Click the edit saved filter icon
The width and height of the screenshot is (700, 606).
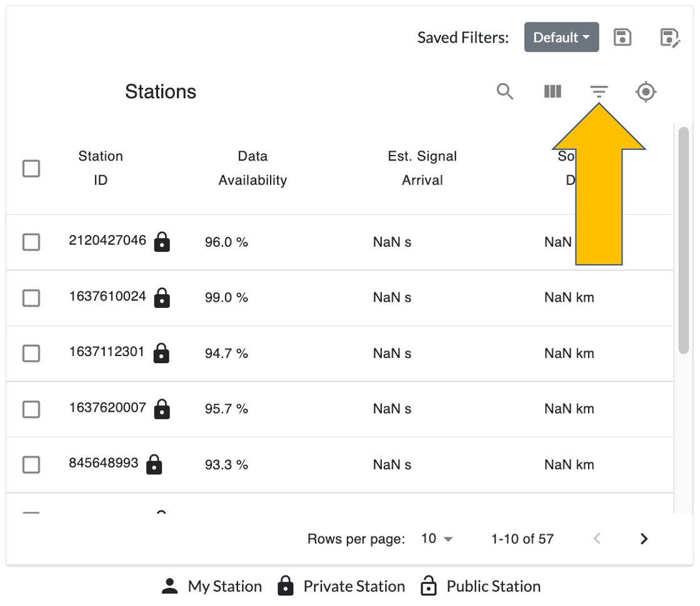(x=669, y=37)
